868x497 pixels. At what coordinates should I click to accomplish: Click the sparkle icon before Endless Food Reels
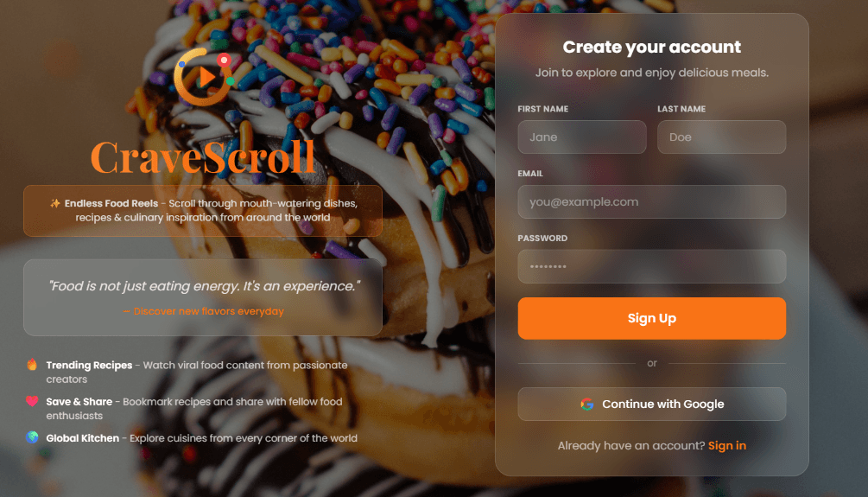point(54,203)
